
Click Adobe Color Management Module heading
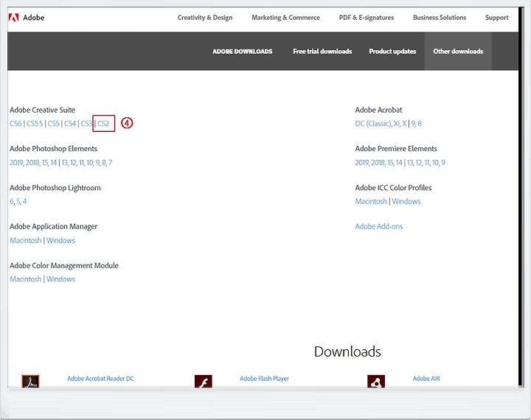click(x=64, y=266)
